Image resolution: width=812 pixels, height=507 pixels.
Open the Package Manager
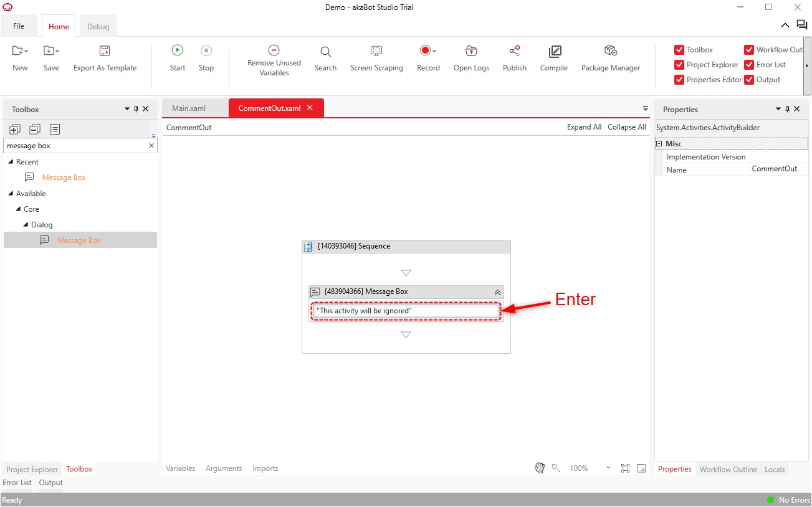611,50
